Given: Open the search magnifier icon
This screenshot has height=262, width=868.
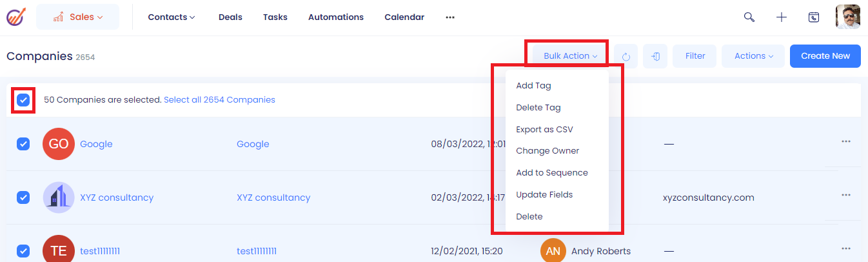Looking at the screenshot, I should pos(749,17).
